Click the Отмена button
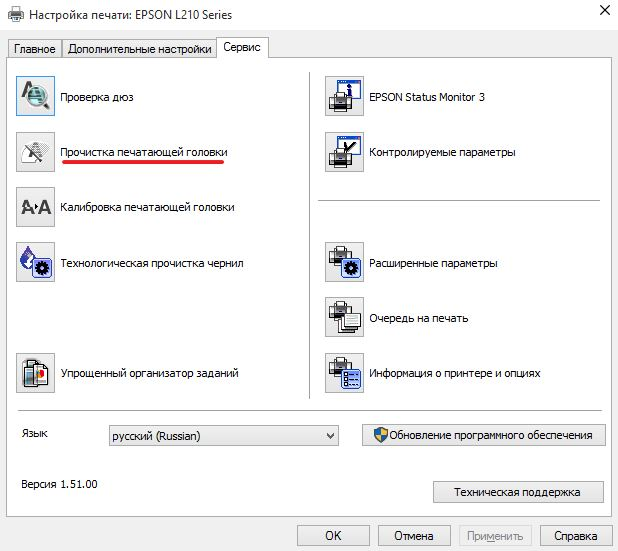Image resolution: width=618 pixels, height=551 pixels. 414,536
